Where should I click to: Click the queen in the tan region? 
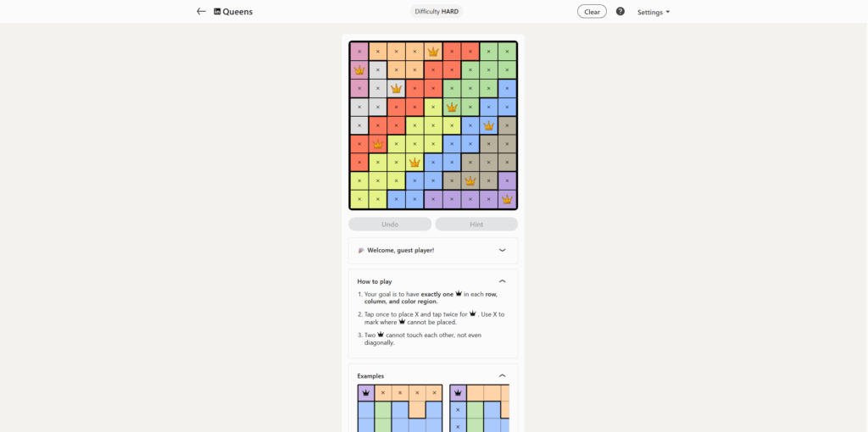pos(470,180)
